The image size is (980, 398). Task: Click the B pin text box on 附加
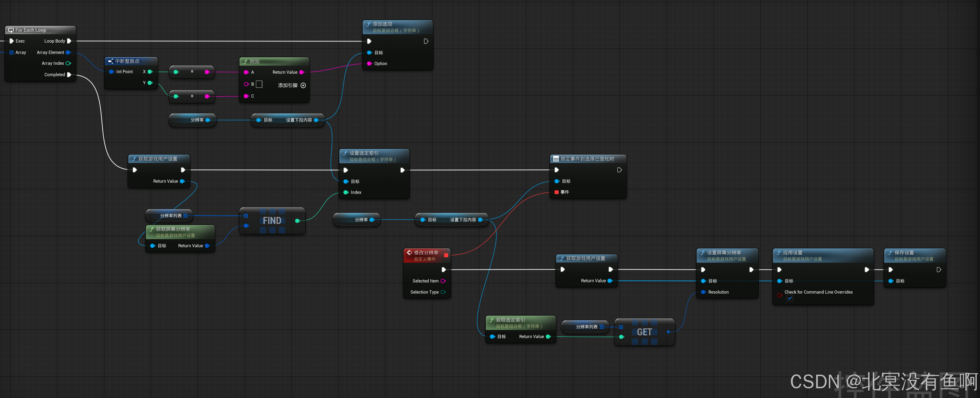259,84
